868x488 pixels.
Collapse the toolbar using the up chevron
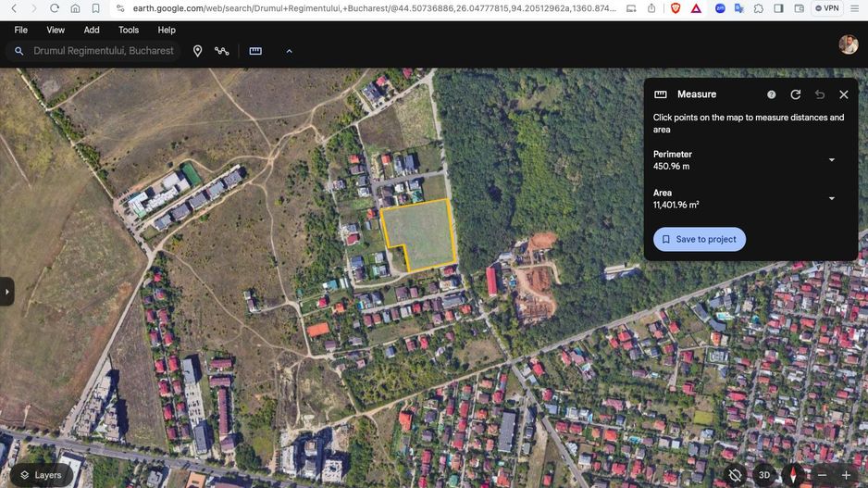289,51
